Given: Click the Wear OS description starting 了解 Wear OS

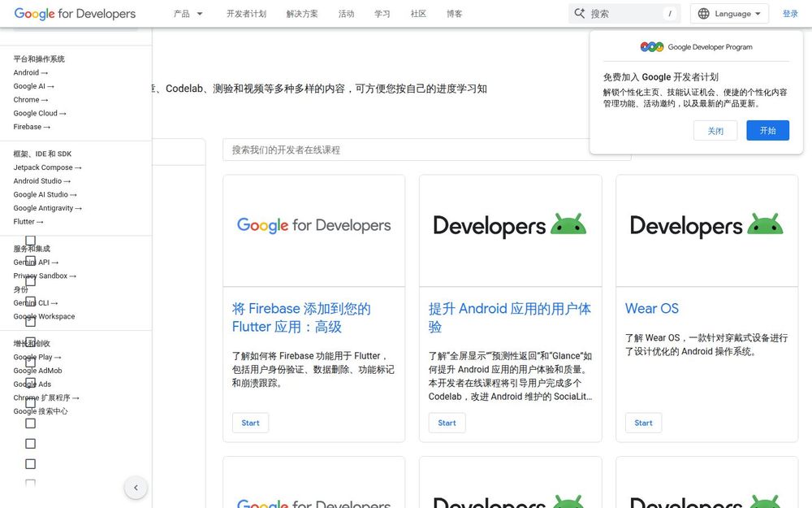Looking at the screenshot, I should coord(706,345).
